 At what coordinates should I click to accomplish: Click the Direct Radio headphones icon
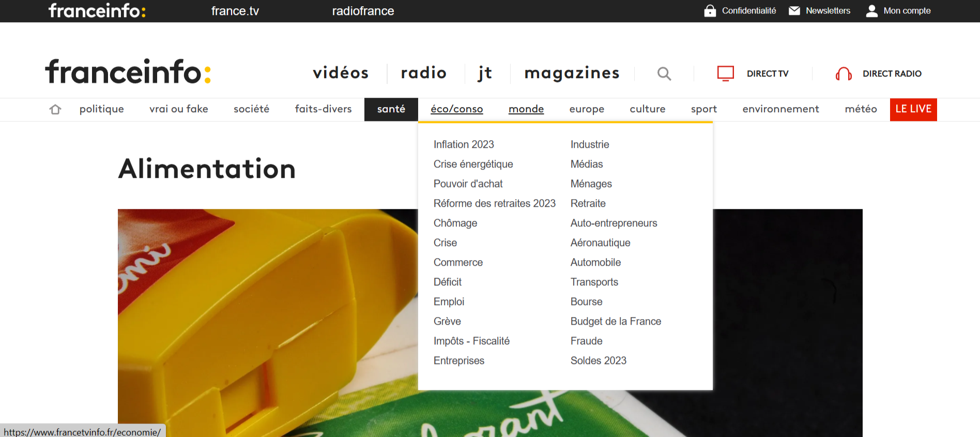point(844,73)
